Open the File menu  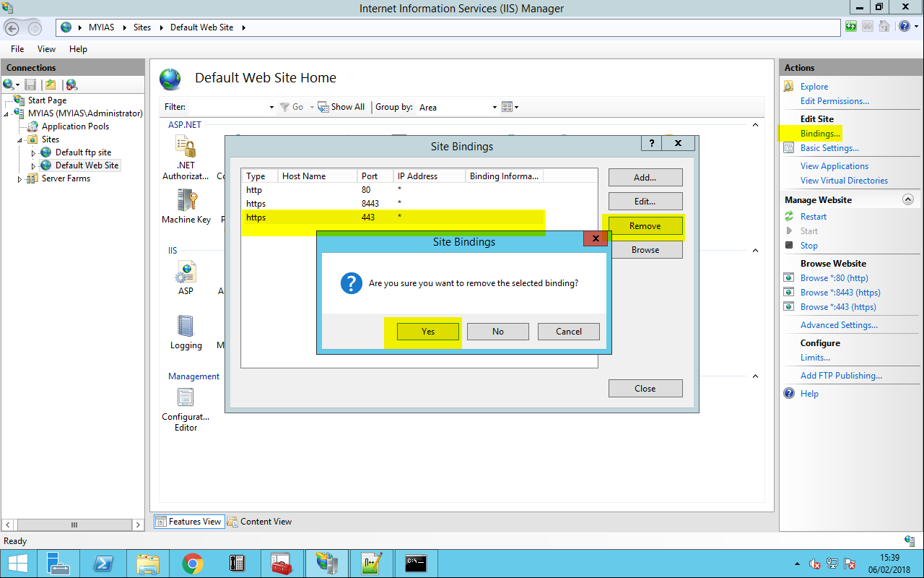[17, 49]
